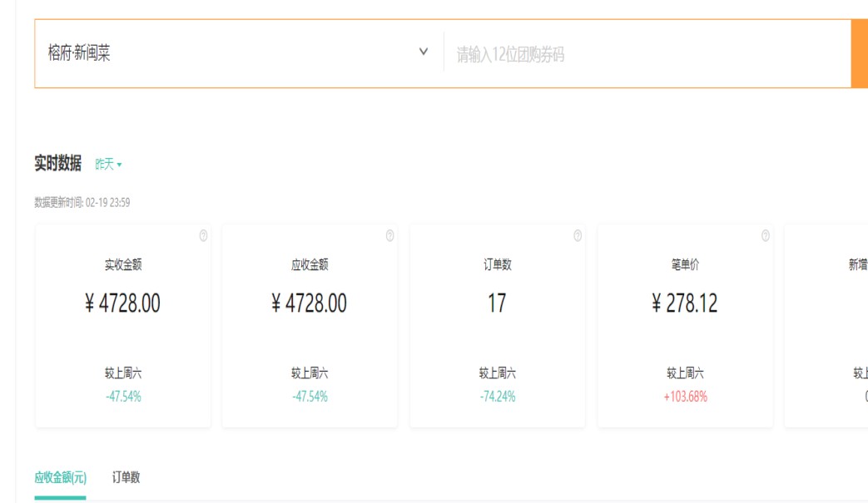
Task: Switch to the 应收金额(元) chart tab
Action: coord(60,478)
